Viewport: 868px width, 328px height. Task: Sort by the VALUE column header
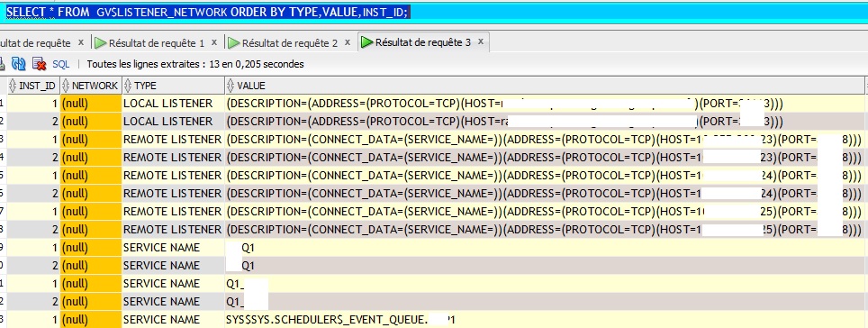click(x=544, y=86)
